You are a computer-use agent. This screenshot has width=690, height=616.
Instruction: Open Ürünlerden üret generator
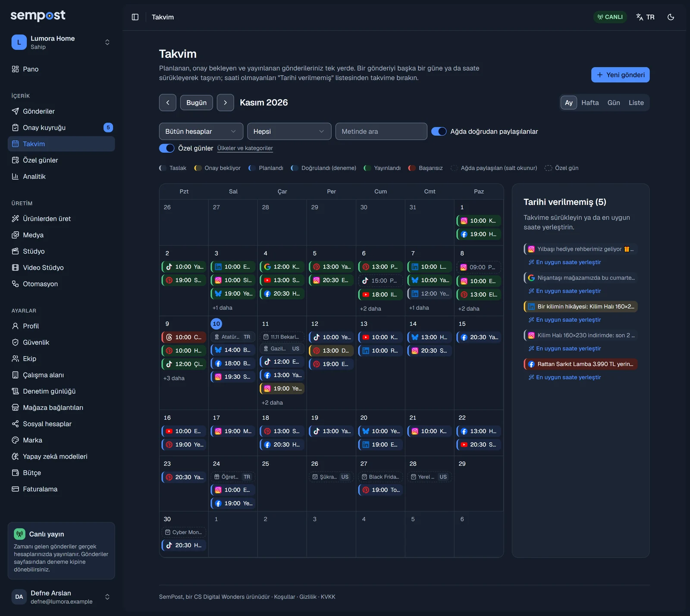pyautogui.click(x=61, y=219)
